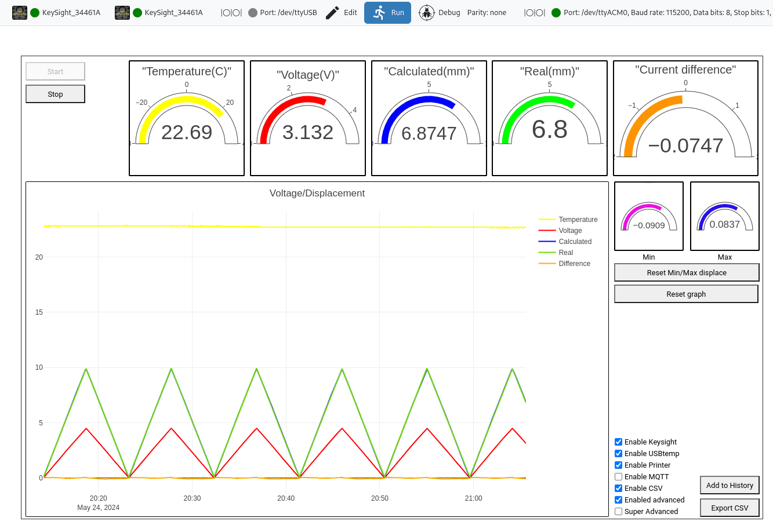Click the Temperature(C) gauge
773x532 pixels.
(187, 118)
